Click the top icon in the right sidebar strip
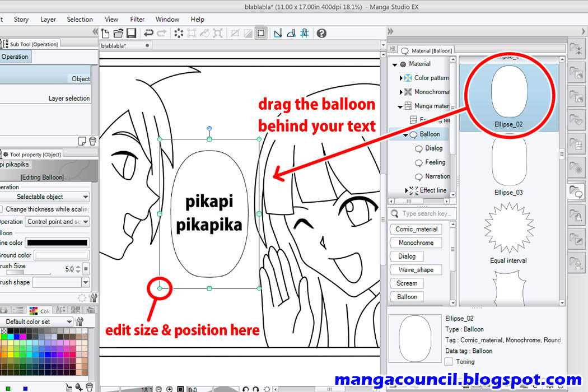The image size is (588, 392). click(576, 49)
